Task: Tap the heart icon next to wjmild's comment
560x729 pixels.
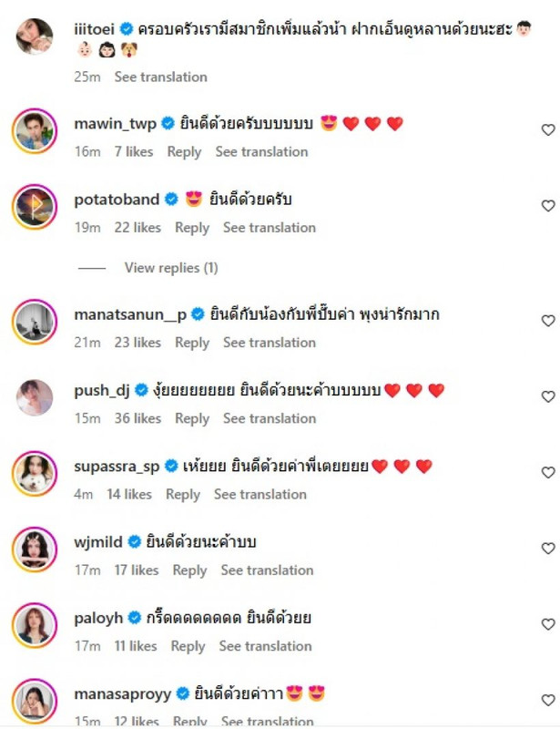Action: pos(548,549)
